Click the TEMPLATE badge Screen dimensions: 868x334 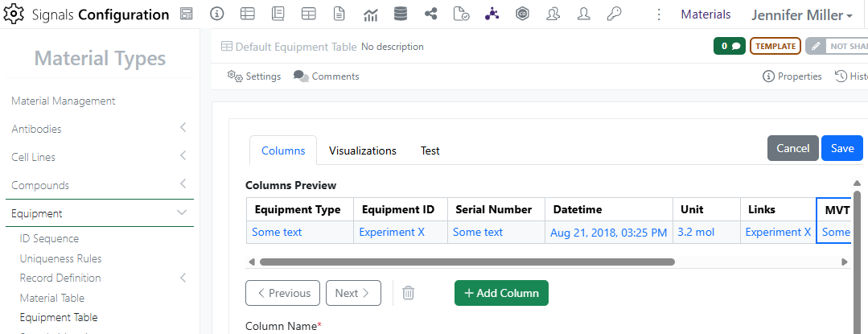click(x=775, y=47)
